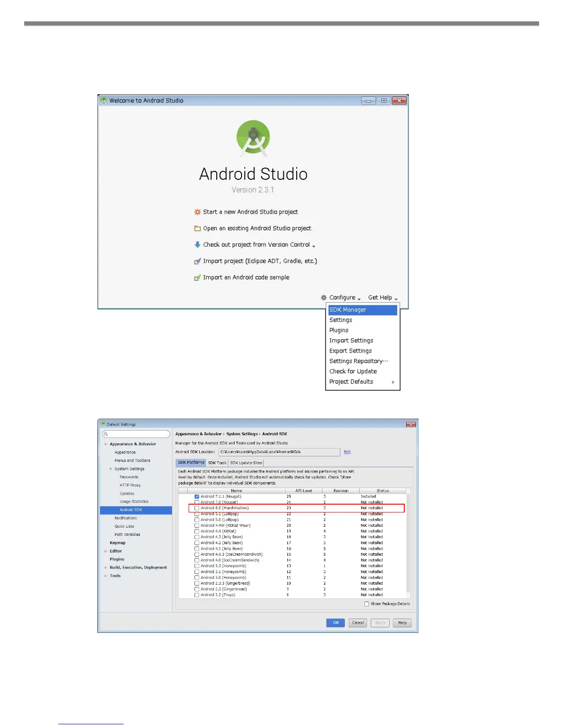Expand the Tools tree node
This screenshot has width=563, height=728.
106,576
